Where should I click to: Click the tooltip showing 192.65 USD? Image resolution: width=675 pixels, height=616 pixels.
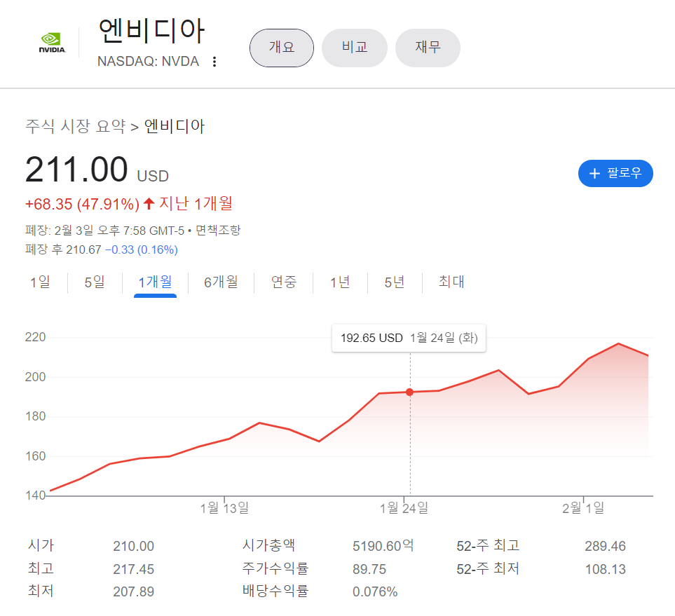(x=409, y=338)
